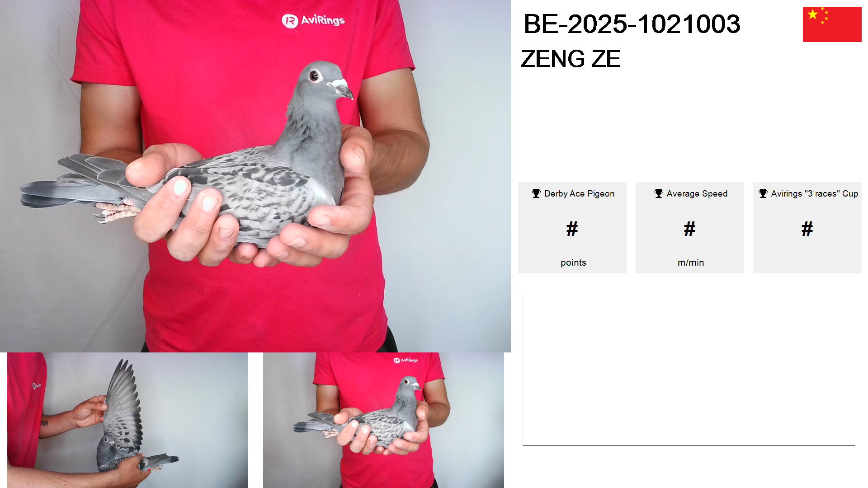Click the AviRings logo in the bottom-right thumbnail
This screenshot has width=868, height=488.
click(x=406, y=360)
